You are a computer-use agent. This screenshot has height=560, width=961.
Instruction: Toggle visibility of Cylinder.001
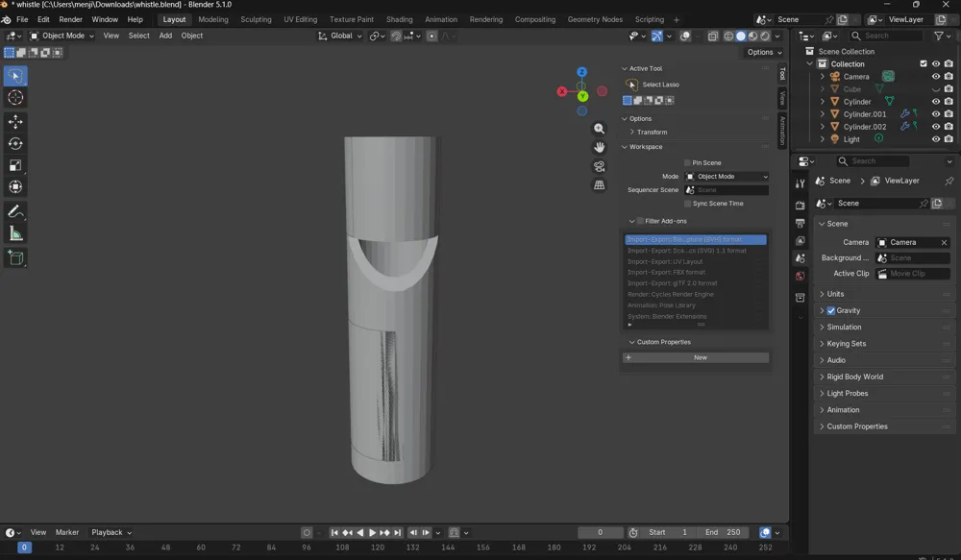point(936,114)
